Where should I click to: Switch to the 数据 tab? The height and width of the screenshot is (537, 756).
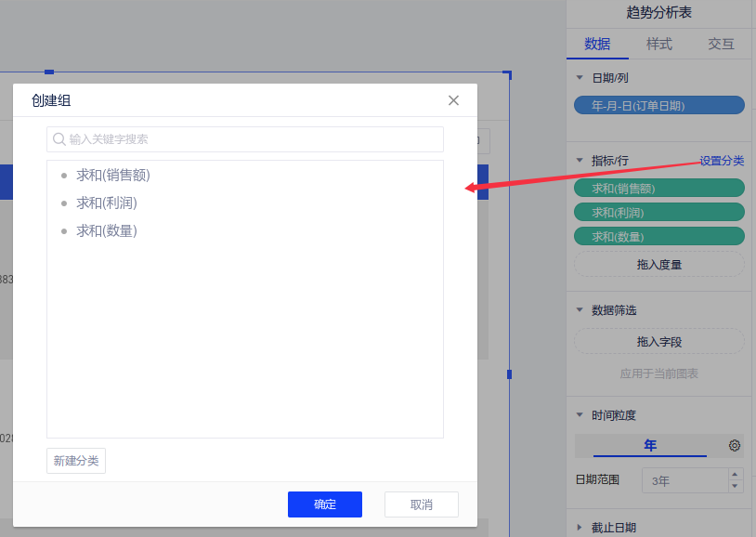(x=597, y=44)
